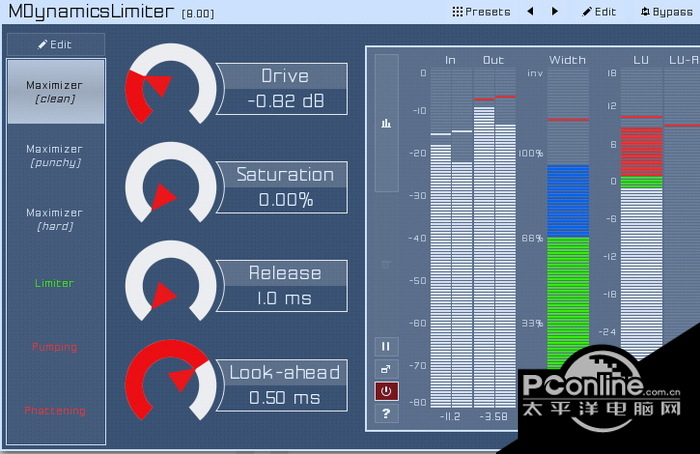700x454 pixels.
Task: Select Maximizer (punchy) device
Action: (x=54, y=155)
